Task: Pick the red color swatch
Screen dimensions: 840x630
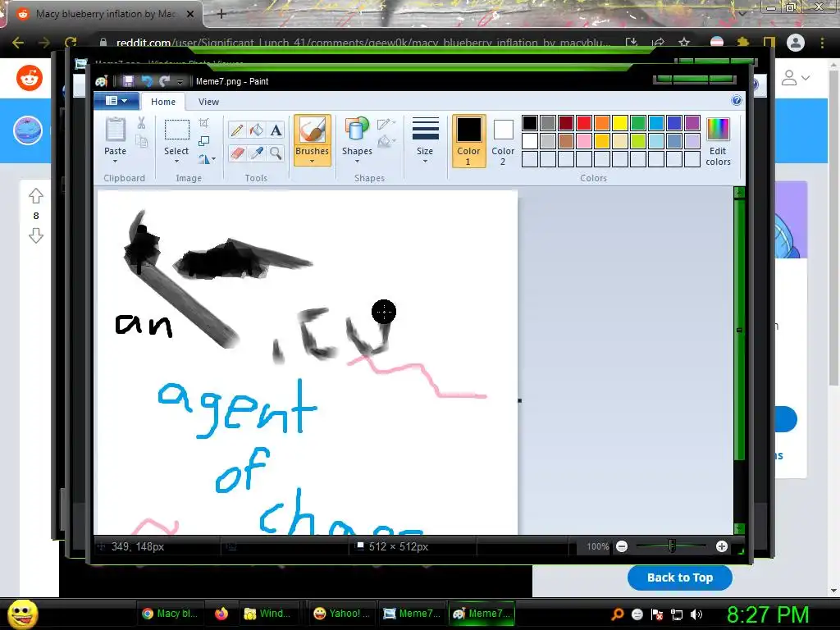Action: coord(584,123)
